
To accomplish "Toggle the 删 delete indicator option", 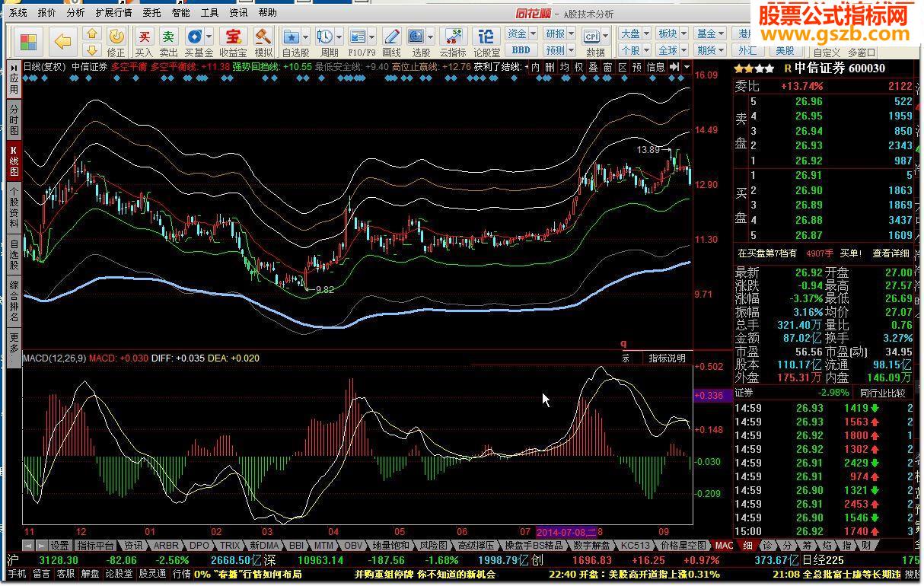I will pos(550,67).
